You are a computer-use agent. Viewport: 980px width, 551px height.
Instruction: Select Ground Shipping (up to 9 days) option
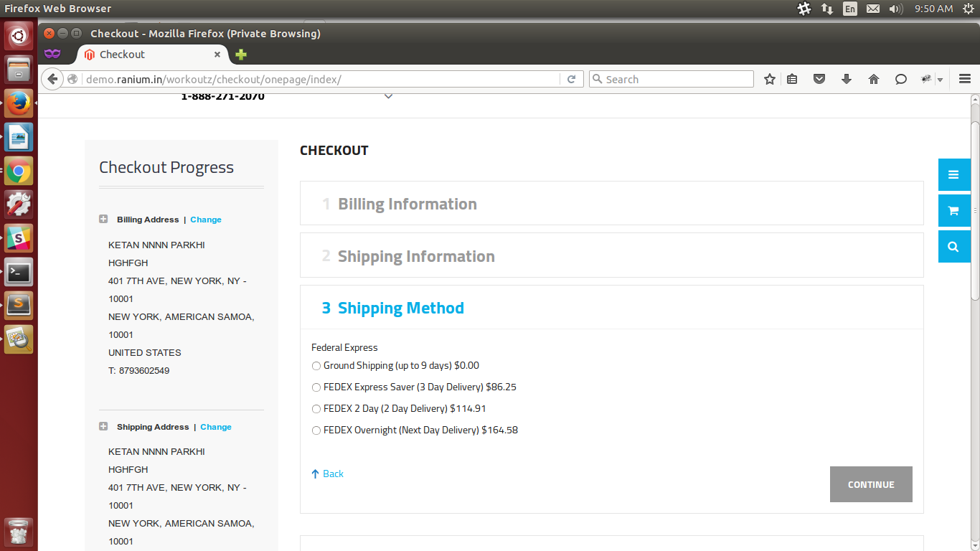pos(316,366)
